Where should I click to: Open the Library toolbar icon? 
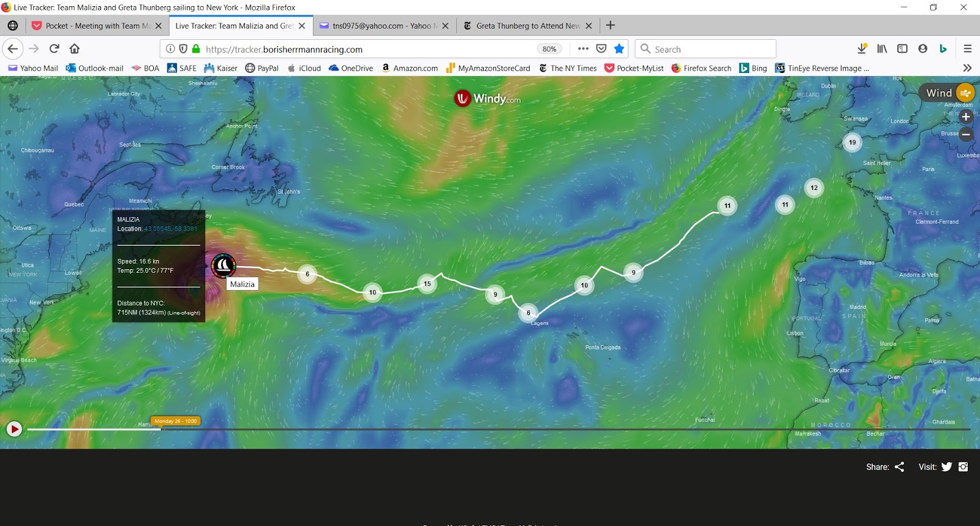(882, 48)
